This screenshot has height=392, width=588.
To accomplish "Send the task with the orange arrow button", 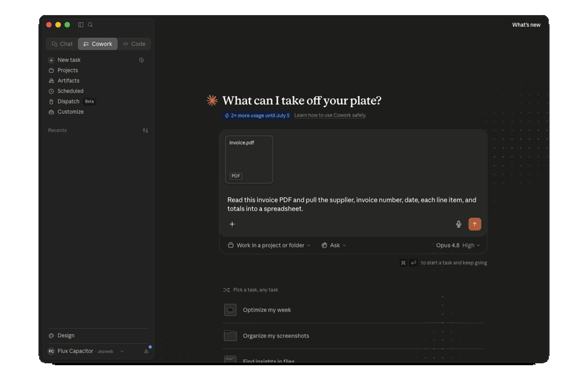I will (x=475, y=224).
